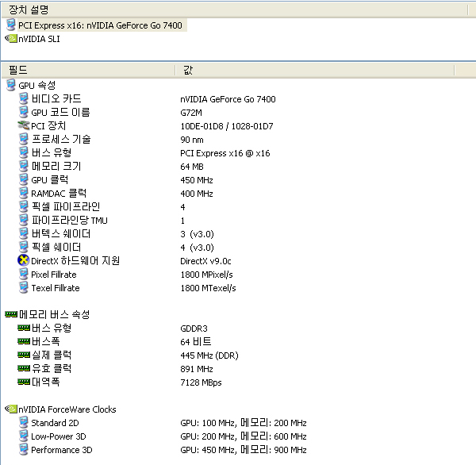Click the Texel Fillrate row icon

click(x=24, y=287)
